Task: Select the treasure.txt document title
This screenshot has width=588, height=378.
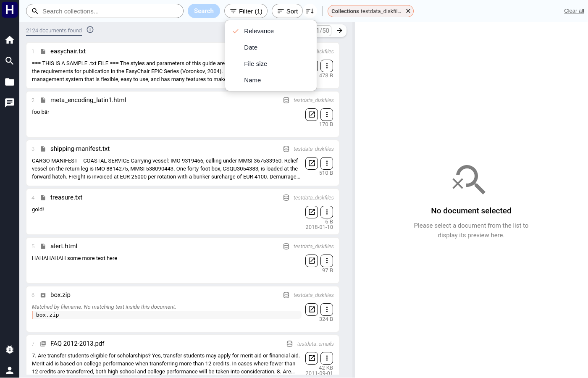Action: (66, 197)
